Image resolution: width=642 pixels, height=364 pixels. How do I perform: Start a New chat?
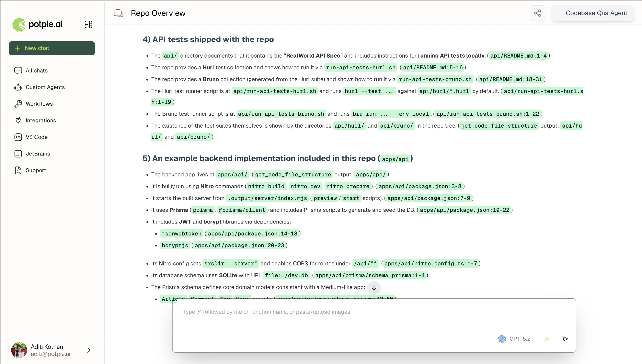coord(52,48)
